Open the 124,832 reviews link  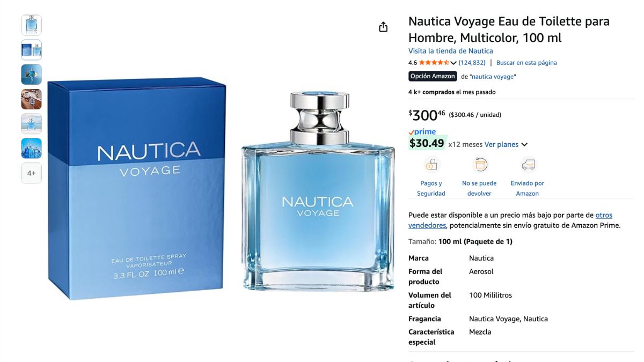point(472,63)
